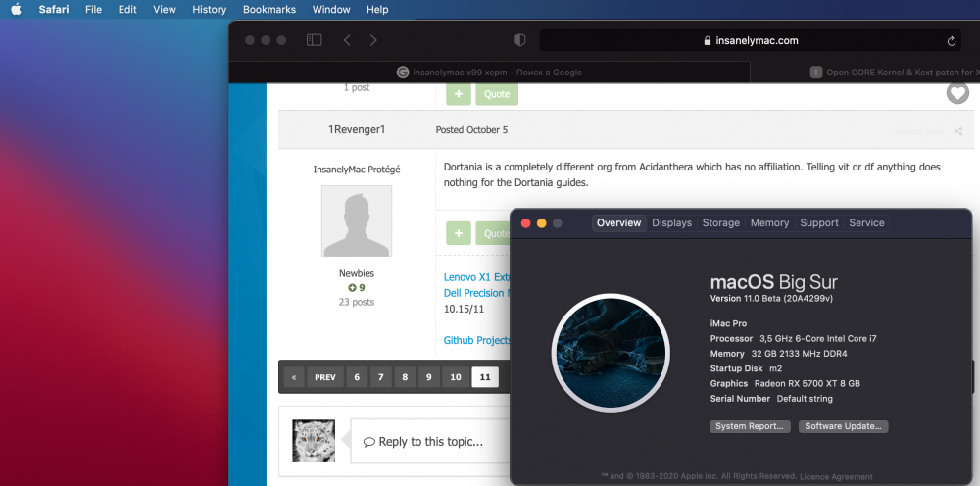Open Lenovo X1 signature link
Screen dimensions: 980x486
477,277
